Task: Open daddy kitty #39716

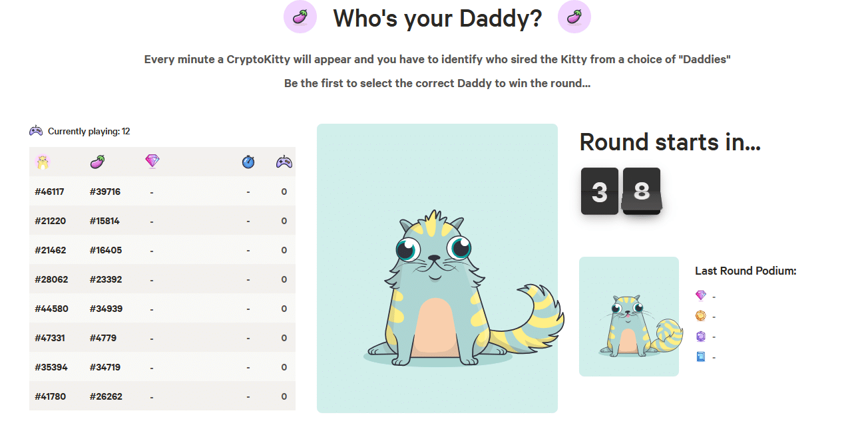Action: [105, 192]
